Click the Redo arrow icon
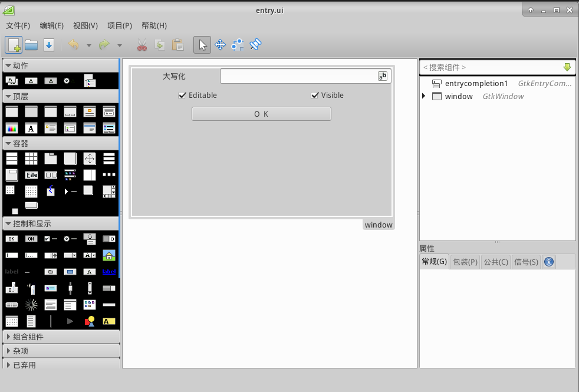This screenshot has height=392, width=579. pyautogui.click(x=104, y=45)
